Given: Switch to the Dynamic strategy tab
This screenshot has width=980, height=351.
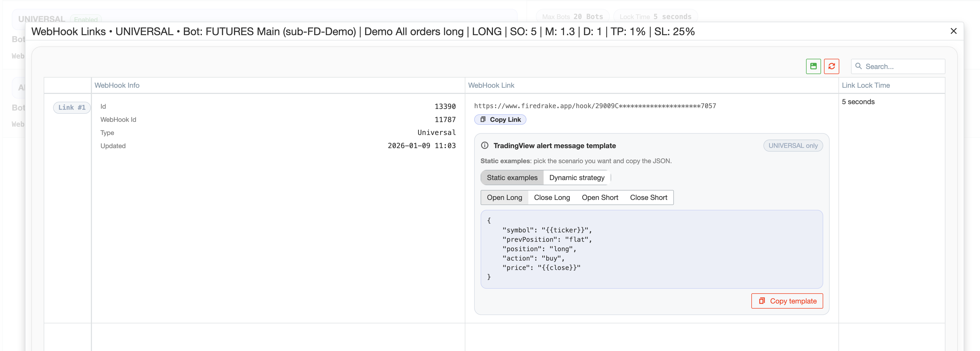Looking at the screenshot, I should tap(576, 177).
